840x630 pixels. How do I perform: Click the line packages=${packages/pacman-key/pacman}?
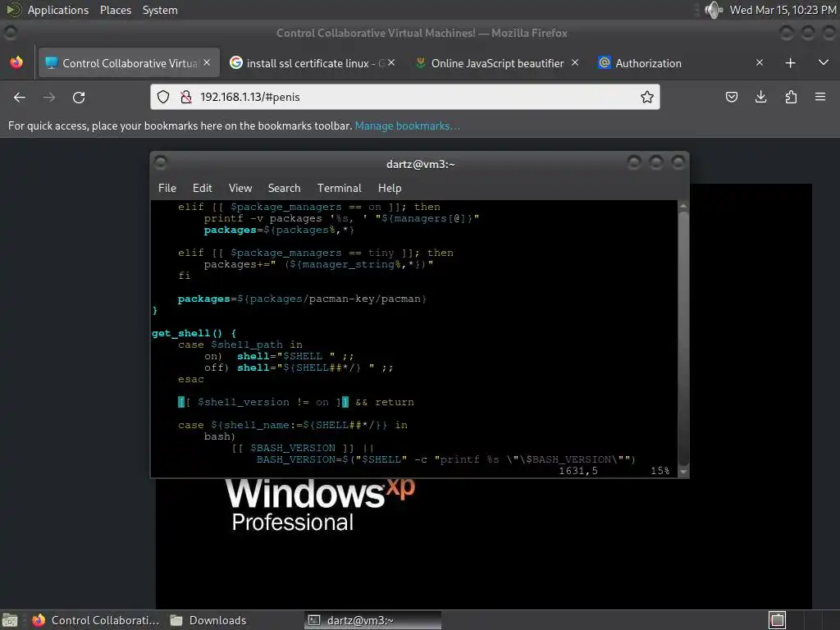pos(302,299)
